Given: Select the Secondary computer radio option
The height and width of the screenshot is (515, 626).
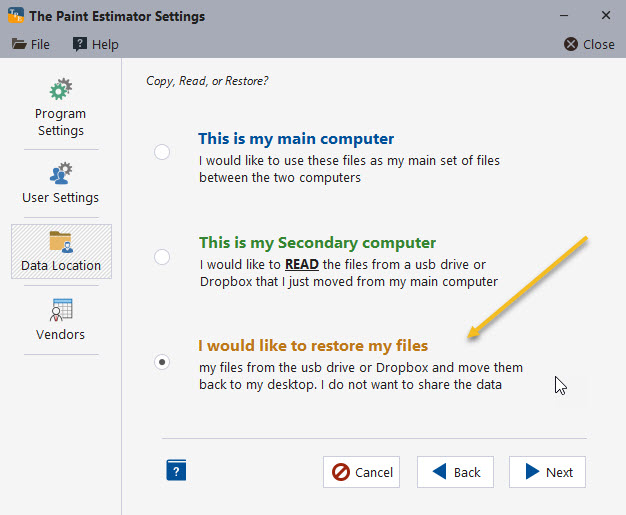Looking at the screenshot, I should 162,257.
